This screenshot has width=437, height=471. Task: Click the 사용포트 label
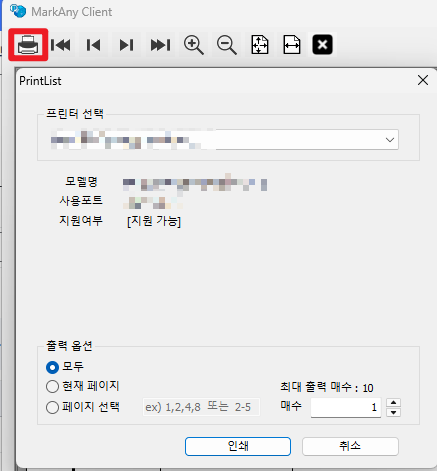tap(81, 200)
